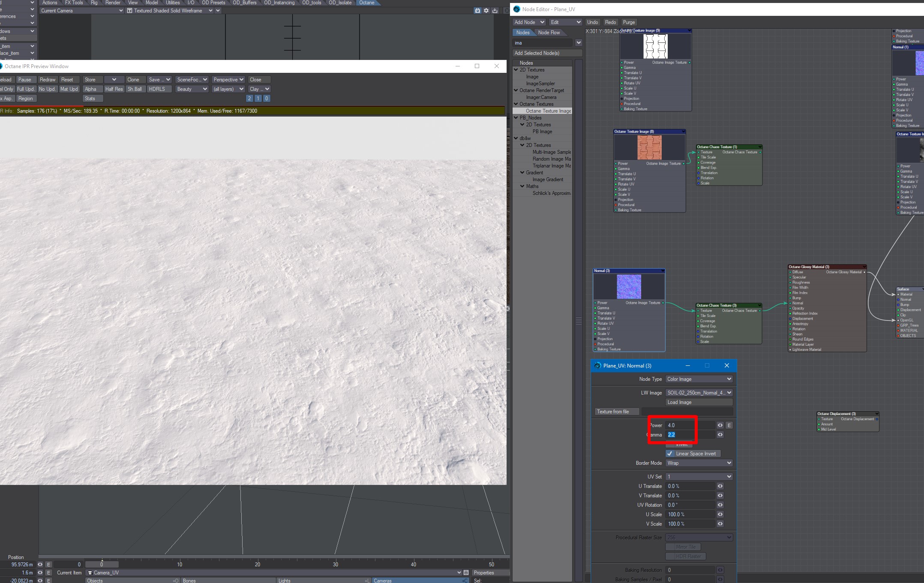Click V Scale value arrows icon
Screen dimensions: 924x583
(720, 524)
